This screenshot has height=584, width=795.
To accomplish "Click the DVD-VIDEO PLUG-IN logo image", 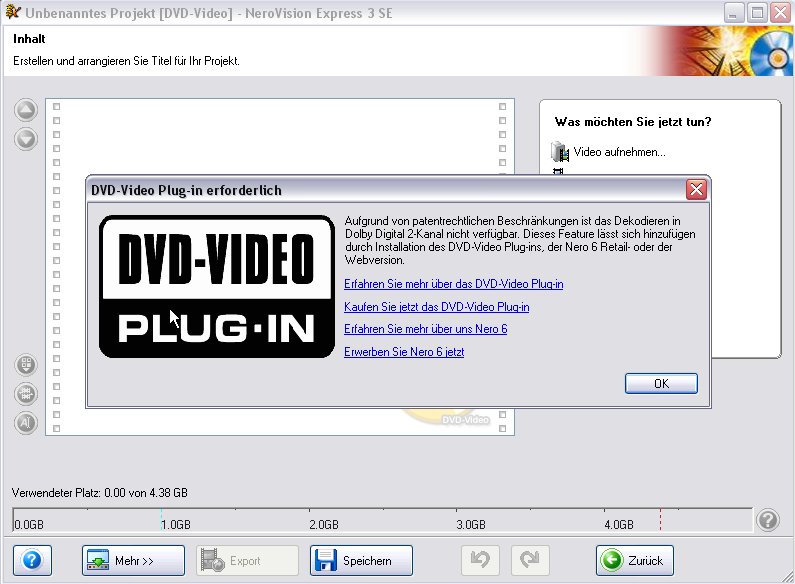I will click(217, 286).
